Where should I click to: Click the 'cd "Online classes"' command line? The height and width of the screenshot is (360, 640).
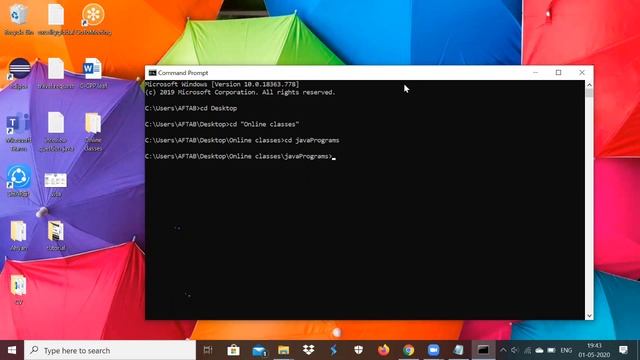222,124
